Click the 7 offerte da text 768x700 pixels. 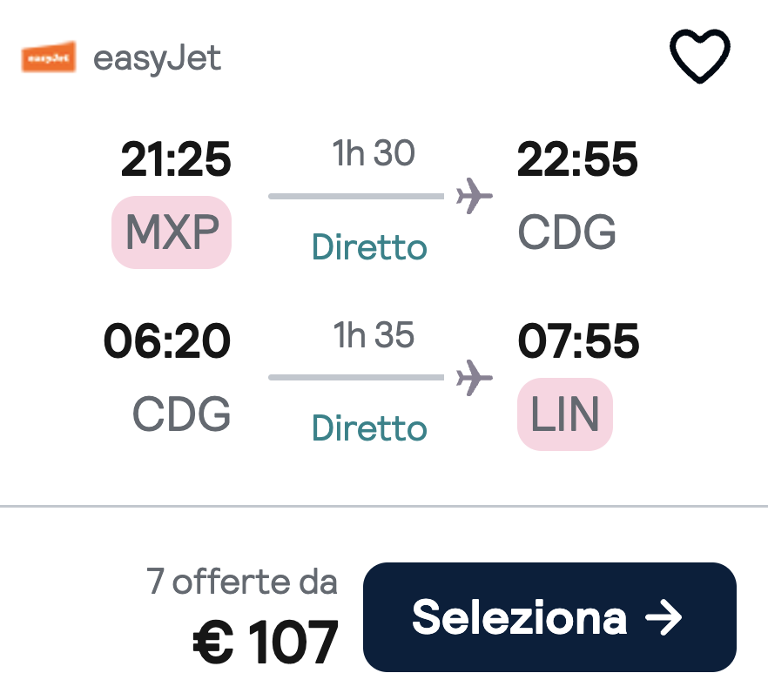click(x=242, y=582)
